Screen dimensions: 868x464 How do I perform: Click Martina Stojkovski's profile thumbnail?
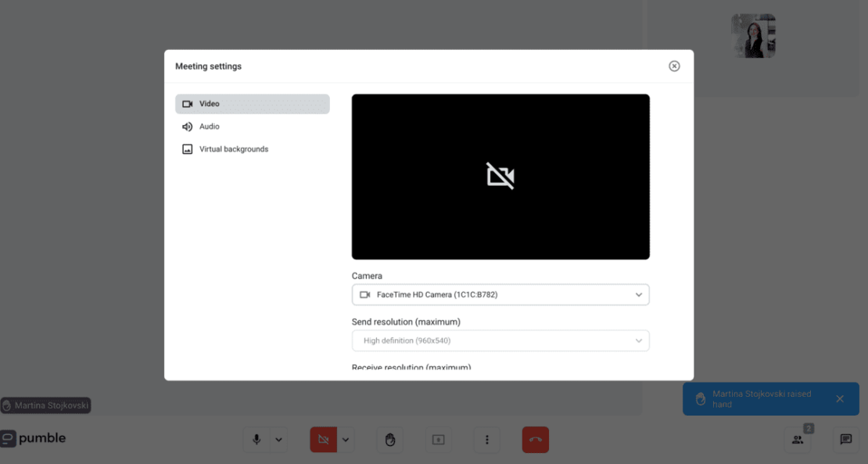[752, 35]
